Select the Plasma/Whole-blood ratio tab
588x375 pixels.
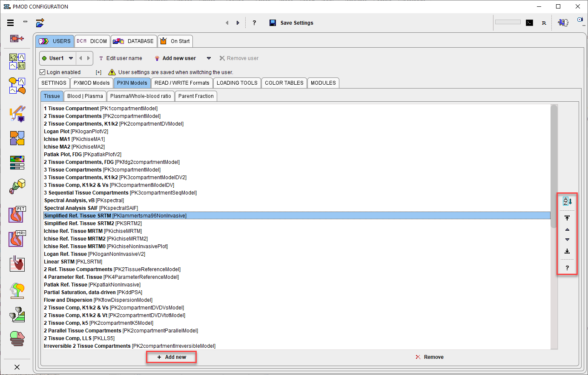tap(141, 96)
